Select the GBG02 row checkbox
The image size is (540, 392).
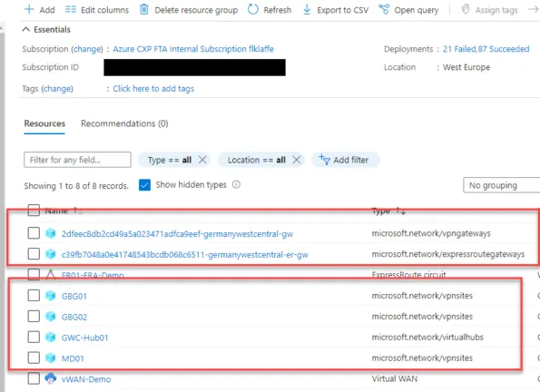coord(34,316)
